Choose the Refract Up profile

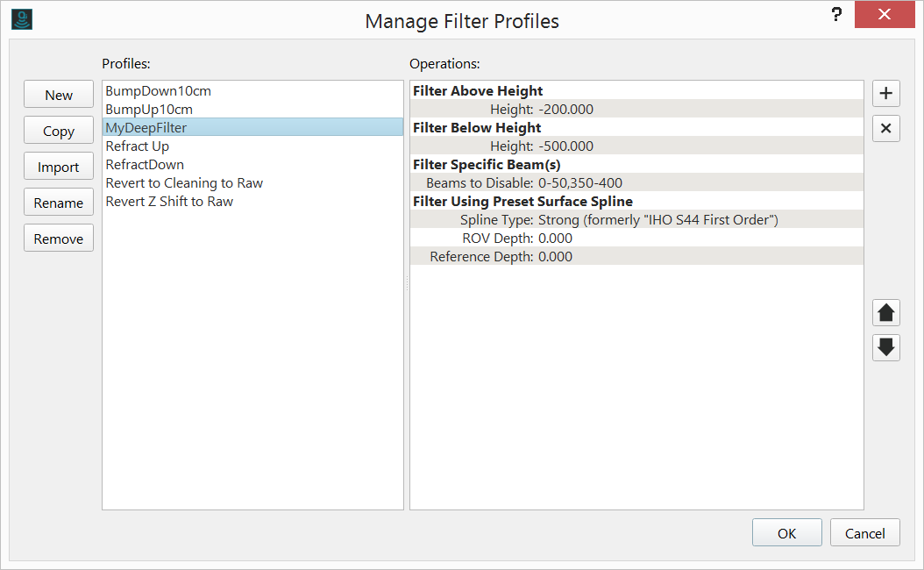click(138, 146)
